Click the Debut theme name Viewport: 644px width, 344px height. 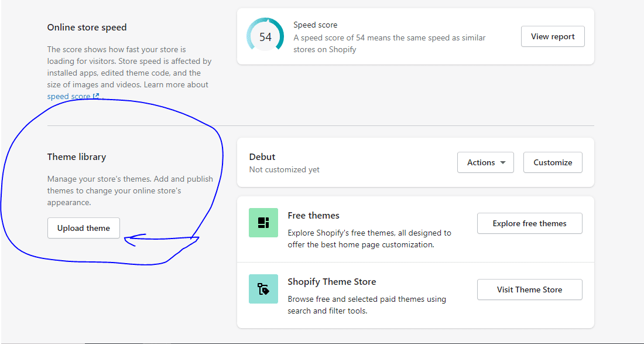coord(262,157)
